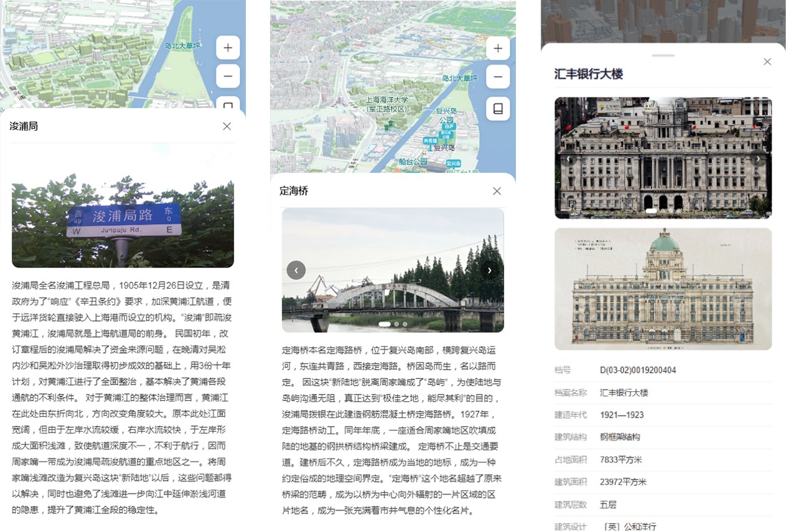This screenshot has width=786, height=532.
Task: Select 岛北大草坪 label on 浚浦局 map
Action: [x=182, y=45]
